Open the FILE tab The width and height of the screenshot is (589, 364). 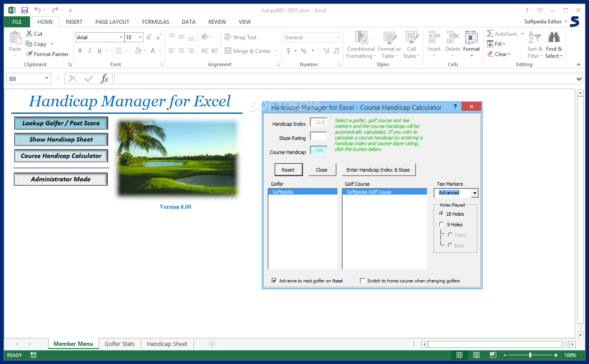(x=17, y=22)
